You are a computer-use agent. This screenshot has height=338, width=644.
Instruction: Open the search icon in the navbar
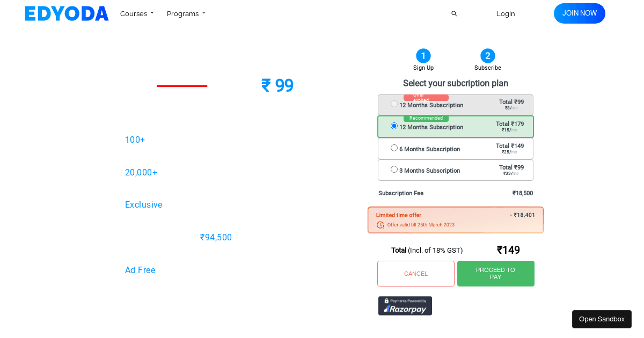(454, 13)
